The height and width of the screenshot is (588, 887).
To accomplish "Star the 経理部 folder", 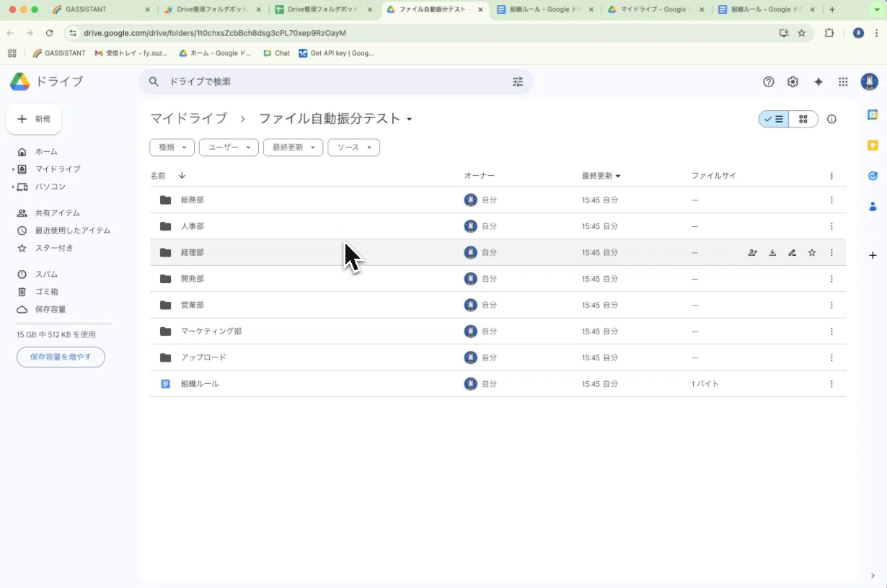I will (812, 253).
